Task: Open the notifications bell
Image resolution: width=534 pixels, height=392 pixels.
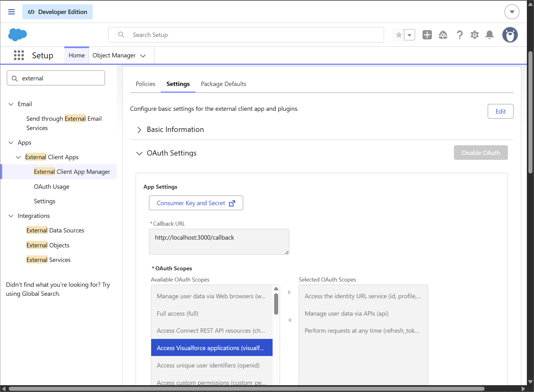Action: point(490,35)
